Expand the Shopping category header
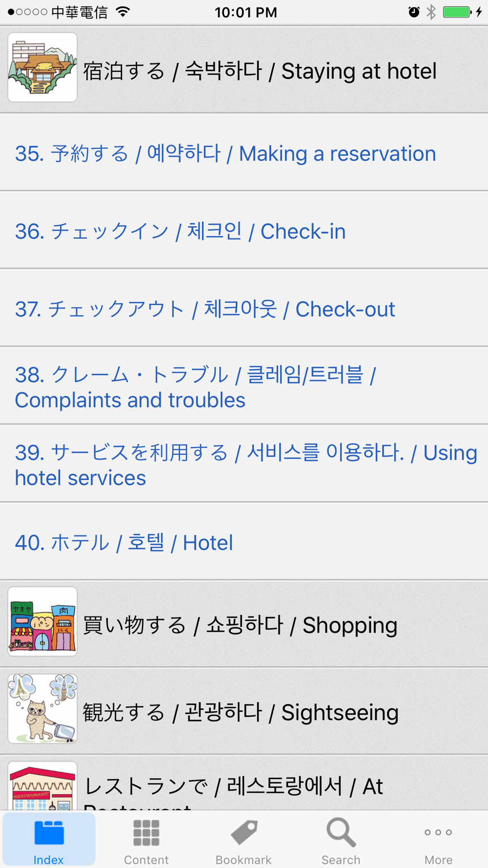The width and height of the screenshot is (488, 868). point(244,624)
